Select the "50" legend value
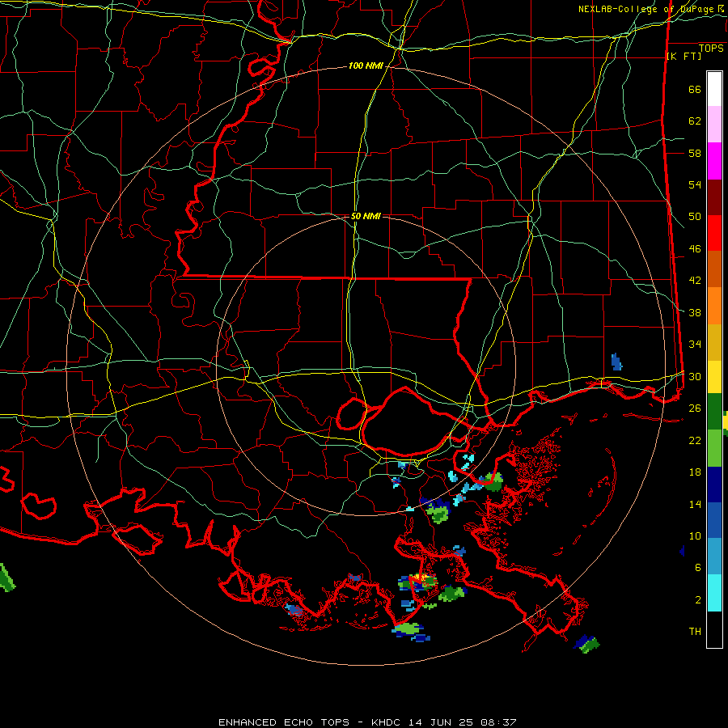This screenshot has width=728, height=728. click(695, 217)
